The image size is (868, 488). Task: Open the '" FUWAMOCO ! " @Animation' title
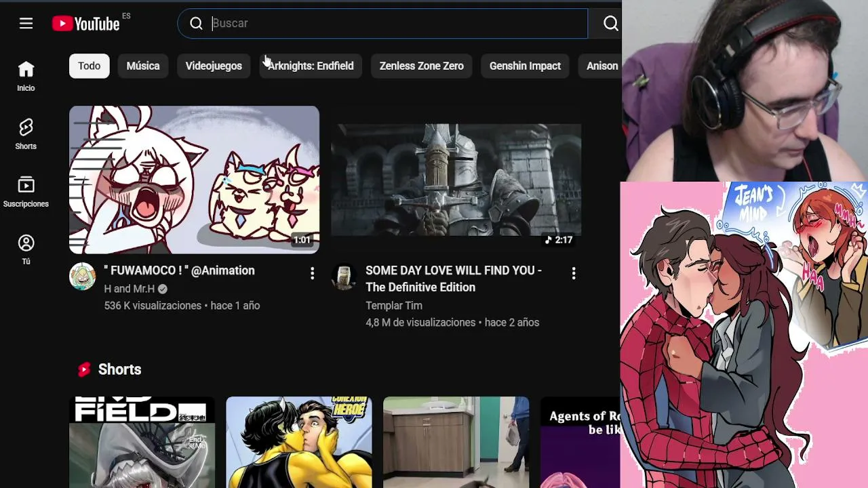pos(179,270)
